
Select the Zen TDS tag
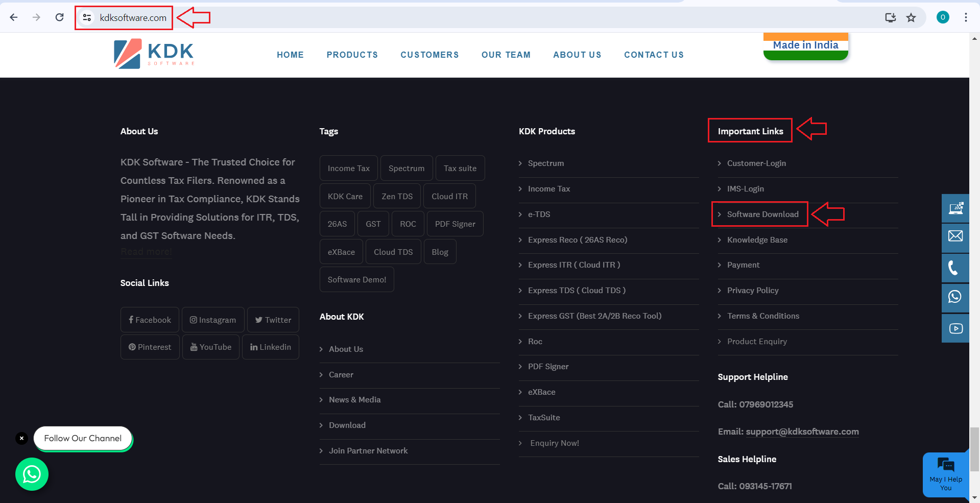[397, 196]
